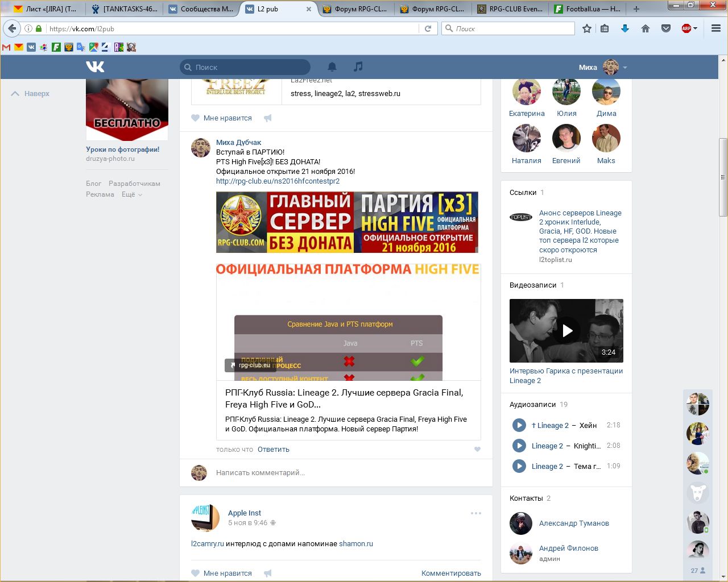The height and width of the screenshot is (582, 728).
Task: Open a new browser tab with plus
Action: pos(636,9)
